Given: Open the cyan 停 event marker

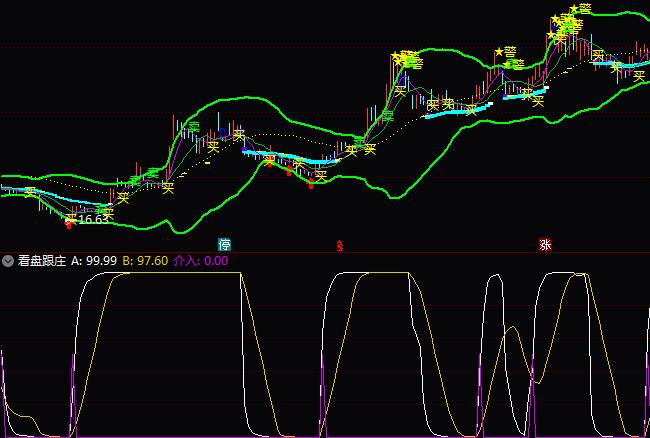Looking at the screenshot, I should click(225, 244).
